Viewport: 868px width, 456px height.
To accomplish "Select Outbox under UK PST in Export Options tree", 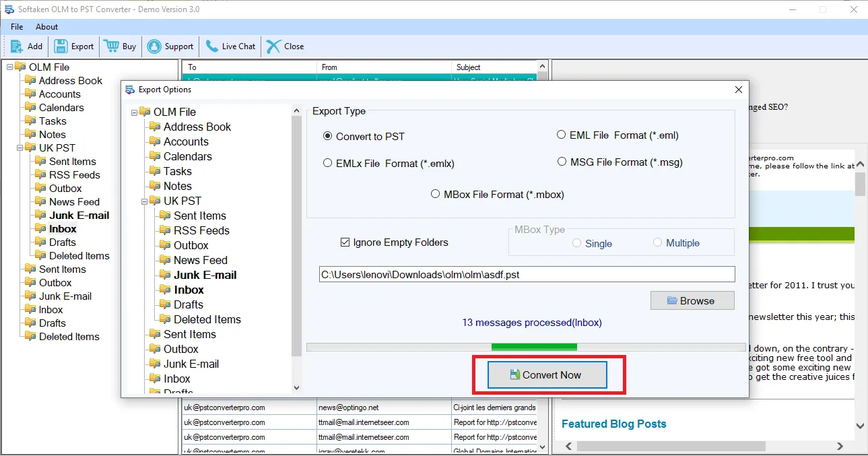I will tap(191, 245).
